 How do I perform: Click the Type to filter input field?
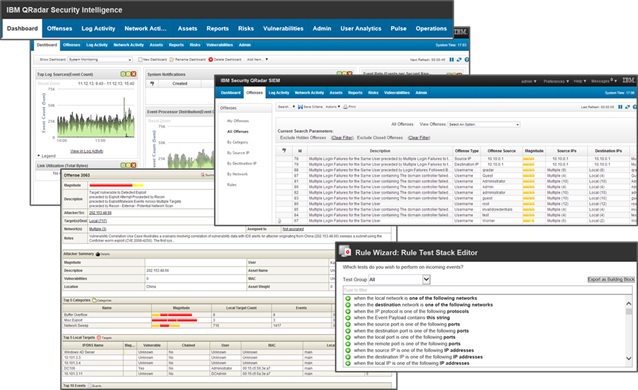487,290
